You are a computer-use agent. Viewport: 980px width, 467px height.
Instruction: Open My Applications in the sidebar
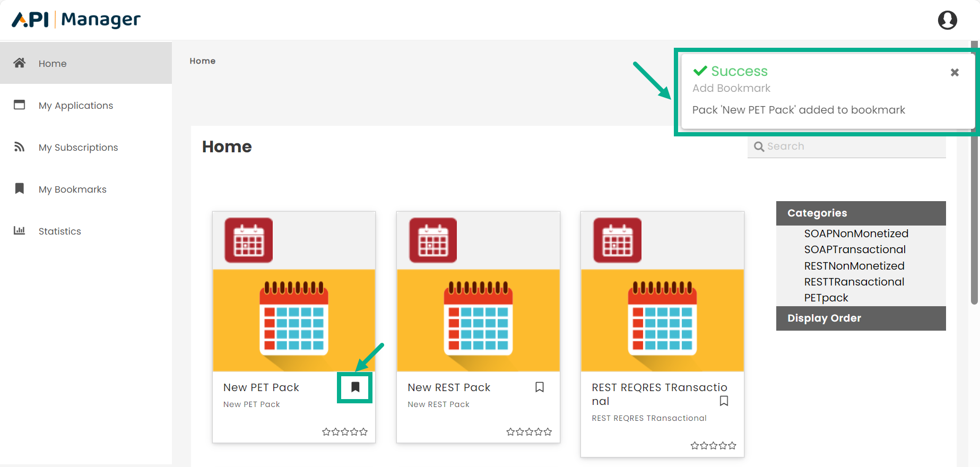pos(75,106)
